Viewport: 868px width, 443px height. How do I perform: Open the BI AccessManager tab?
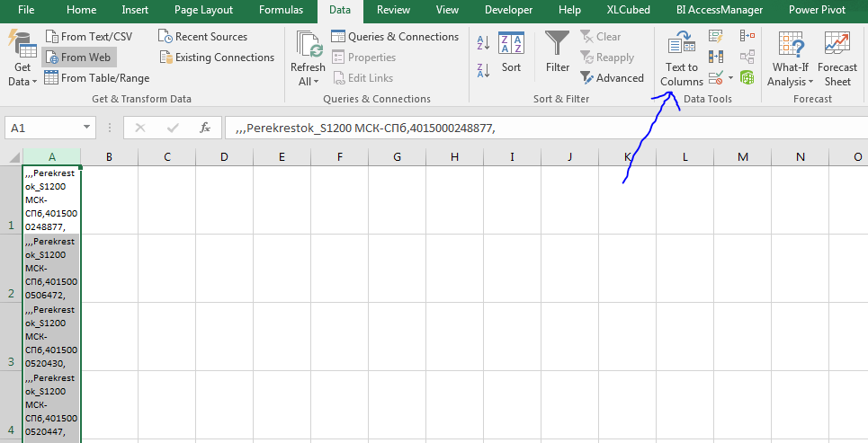point(720,10)
